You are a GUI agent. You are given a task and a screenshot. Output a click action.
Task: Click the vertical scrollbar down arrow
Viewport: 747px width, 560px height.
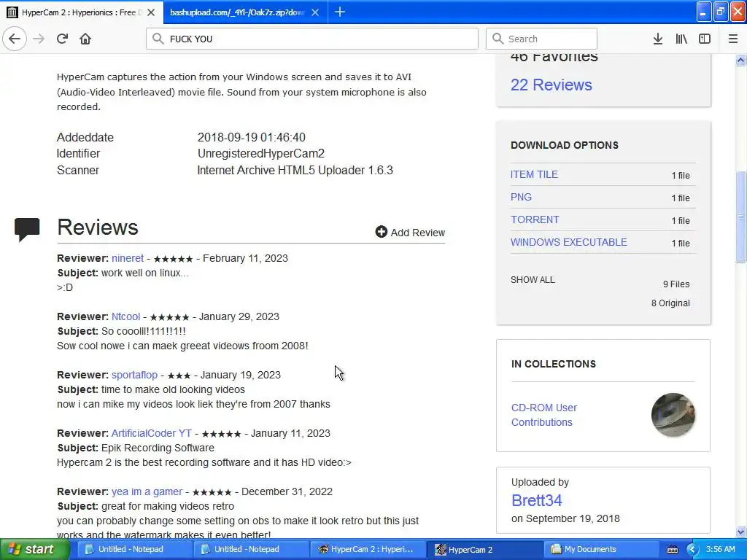[x=741, y=532]
